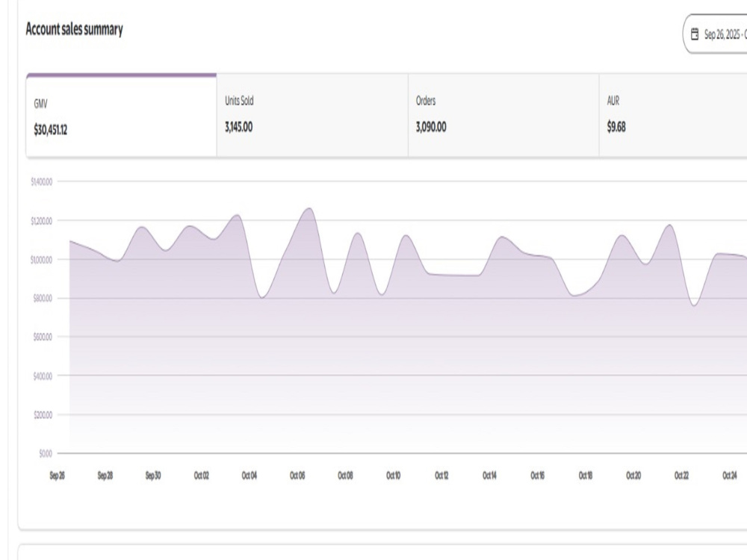Click the Account sales summary heading
Screen dimensions: 747x560
tap(74, 29)
